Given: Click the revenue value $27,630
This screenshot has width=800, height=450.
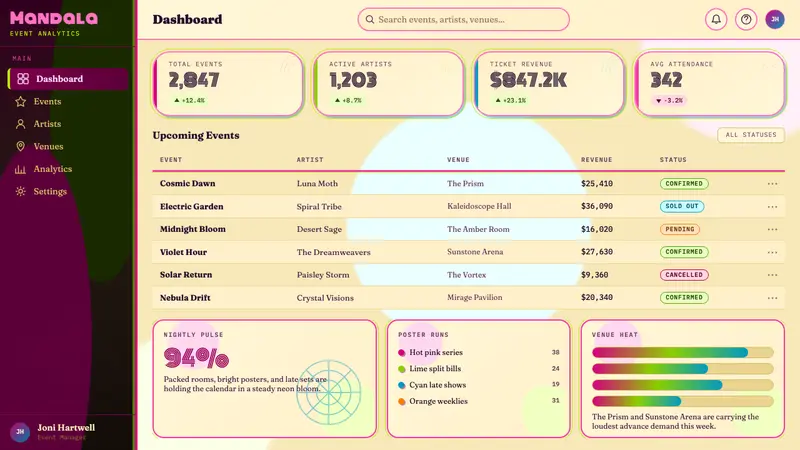Looking at the screenshot, I should click(597, 252).
